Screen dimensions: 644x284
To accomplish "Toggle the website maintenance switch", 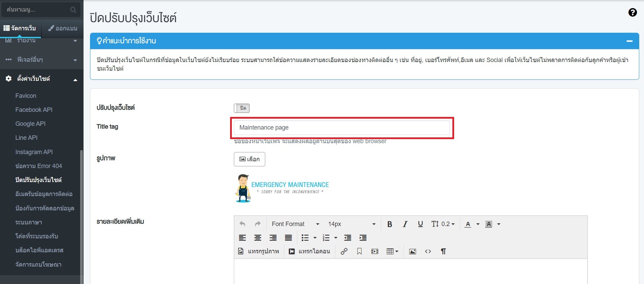I will coord(242,108).
